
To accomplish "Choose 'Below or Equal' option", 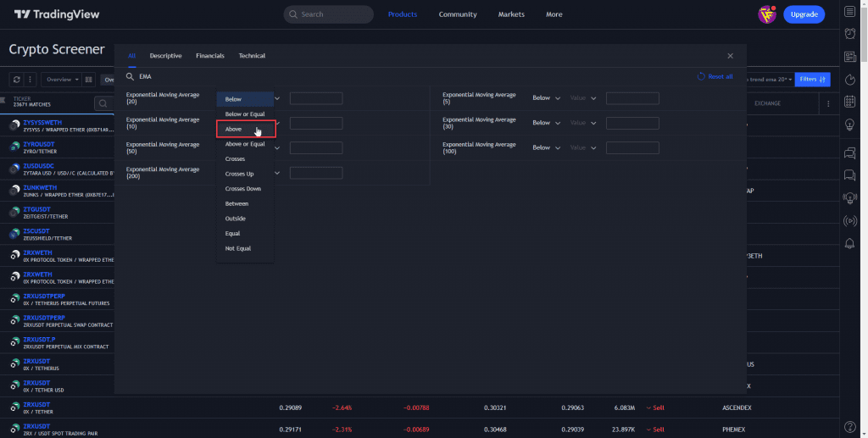I will pyautogui.click(x=245, y=114).
